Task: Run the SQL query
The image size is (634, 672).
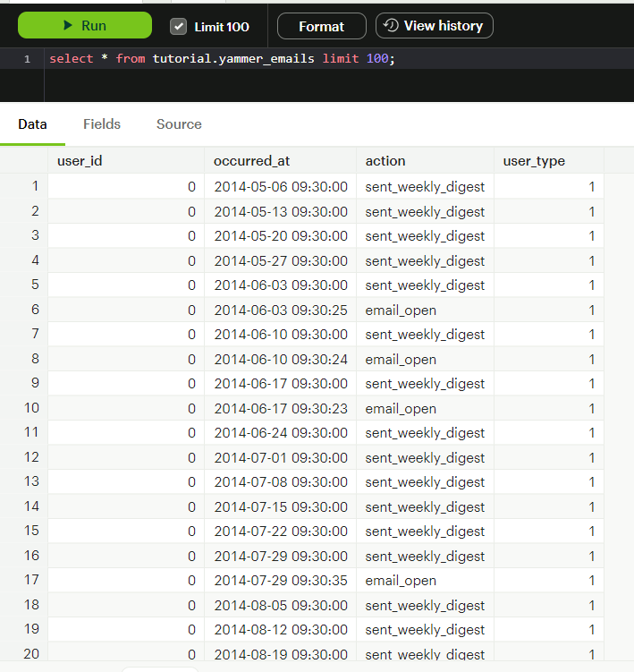Action: 85,25
